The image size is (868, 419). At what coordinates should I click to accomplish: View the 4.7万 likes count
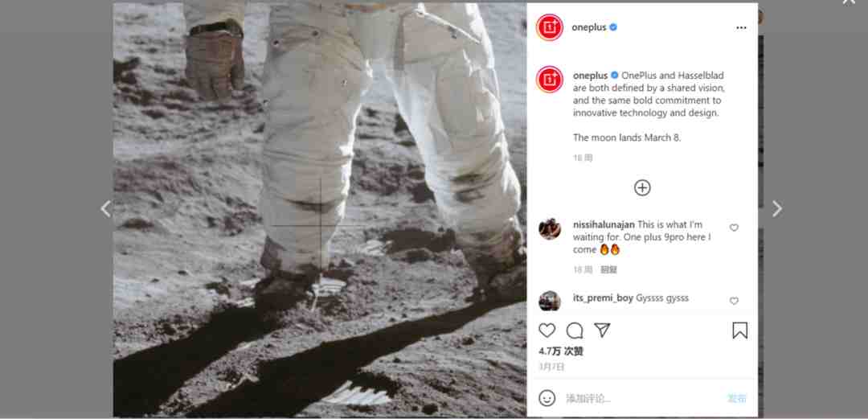(561, 351)
